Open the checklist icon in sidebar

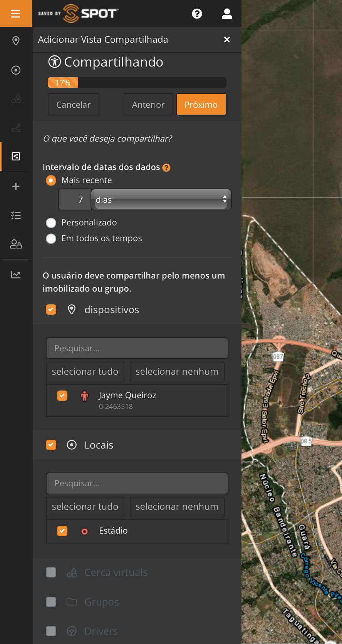[16, 215]
